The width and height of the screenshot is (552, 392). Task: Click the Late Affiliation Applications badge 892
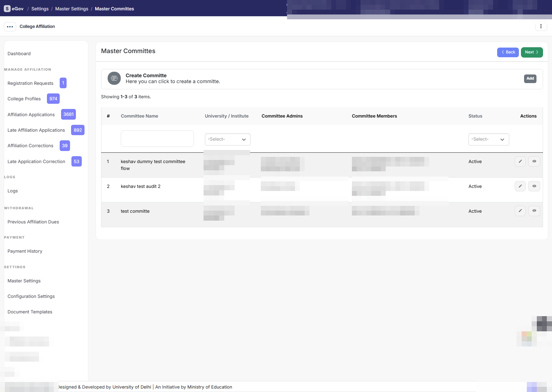[x=78, y=130]
